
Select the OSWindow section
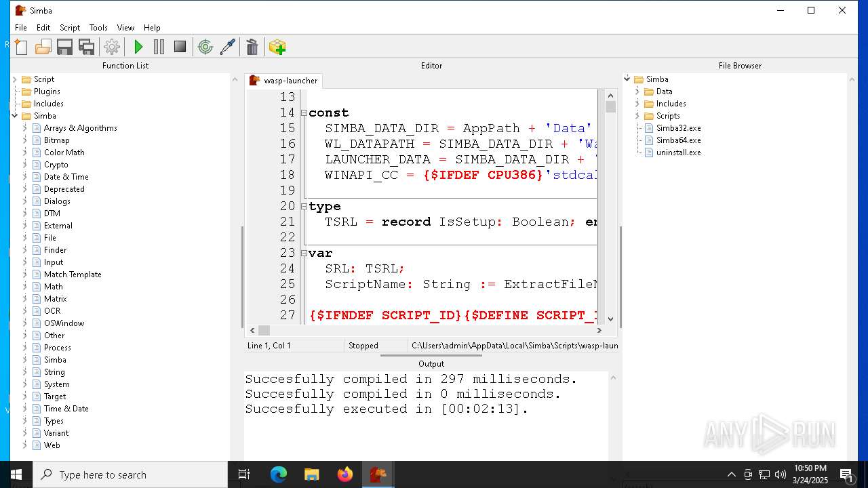(64, 323)
